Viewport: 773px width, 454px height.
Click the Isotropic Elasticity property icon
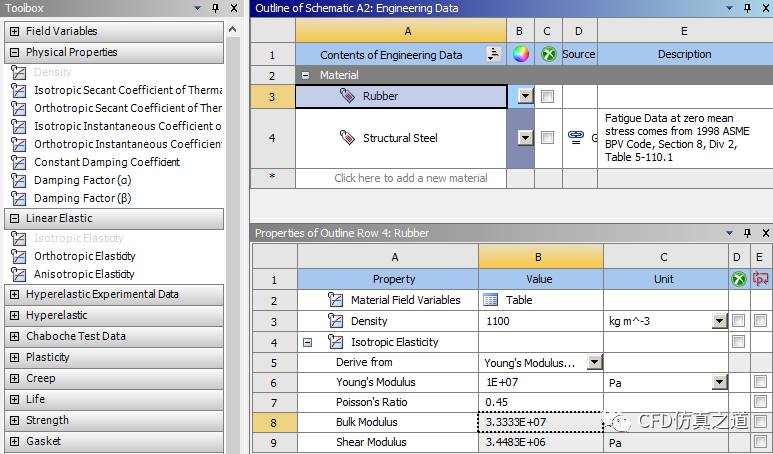[335, 342]
